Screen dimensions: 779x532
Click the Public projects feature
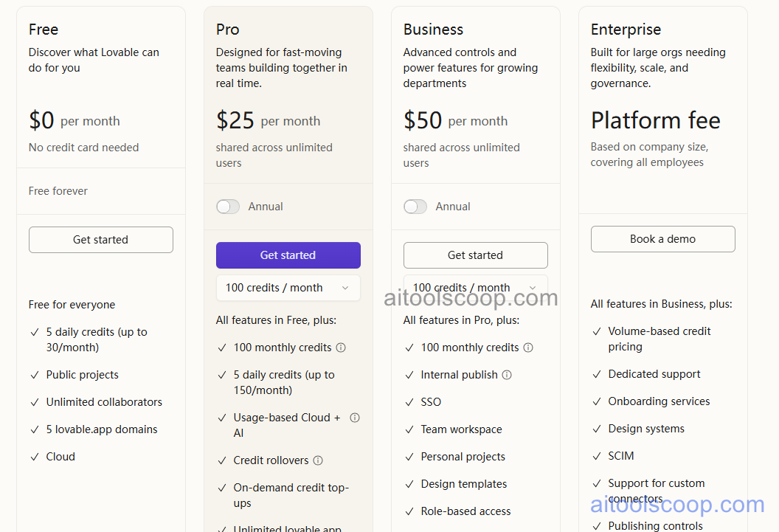pos(83,375)
